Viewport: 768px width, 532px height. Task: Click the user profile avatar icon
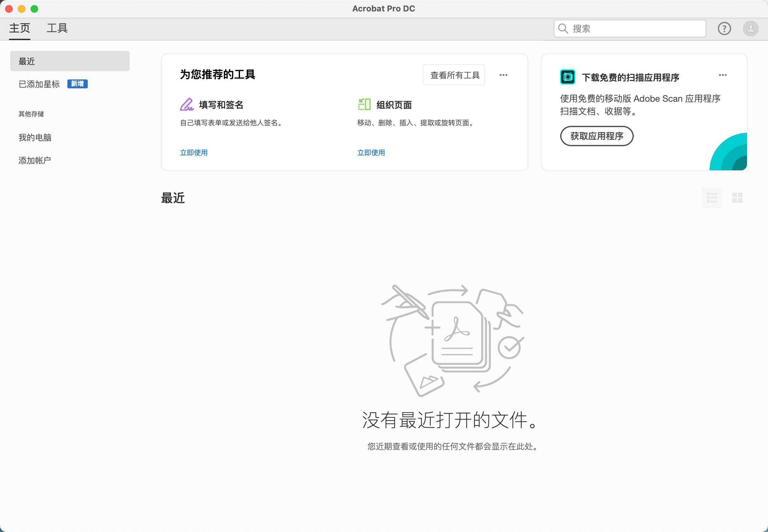[750, 29]
